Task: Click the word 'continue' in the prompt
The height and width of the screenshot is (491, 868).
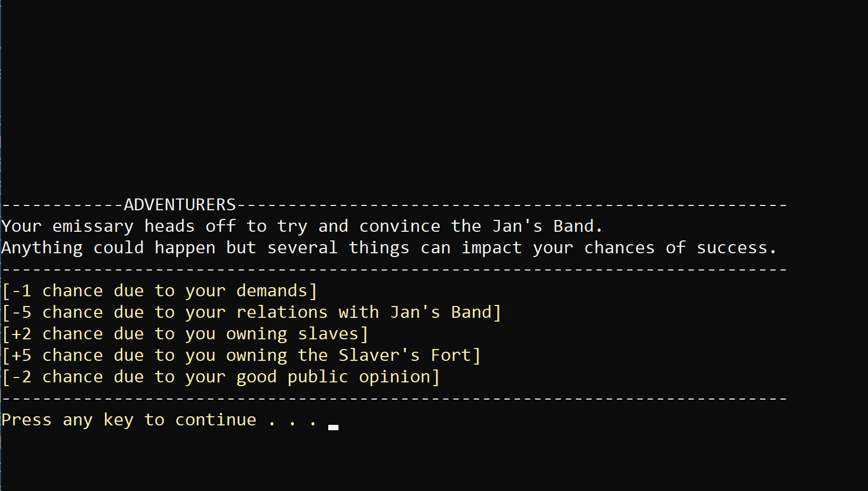Action: 216,420
